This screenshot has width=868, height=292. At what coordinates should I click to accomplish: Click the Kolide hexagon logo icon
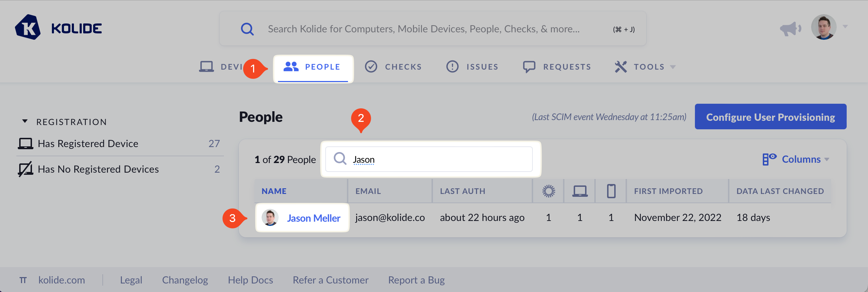tap(28, 27)
